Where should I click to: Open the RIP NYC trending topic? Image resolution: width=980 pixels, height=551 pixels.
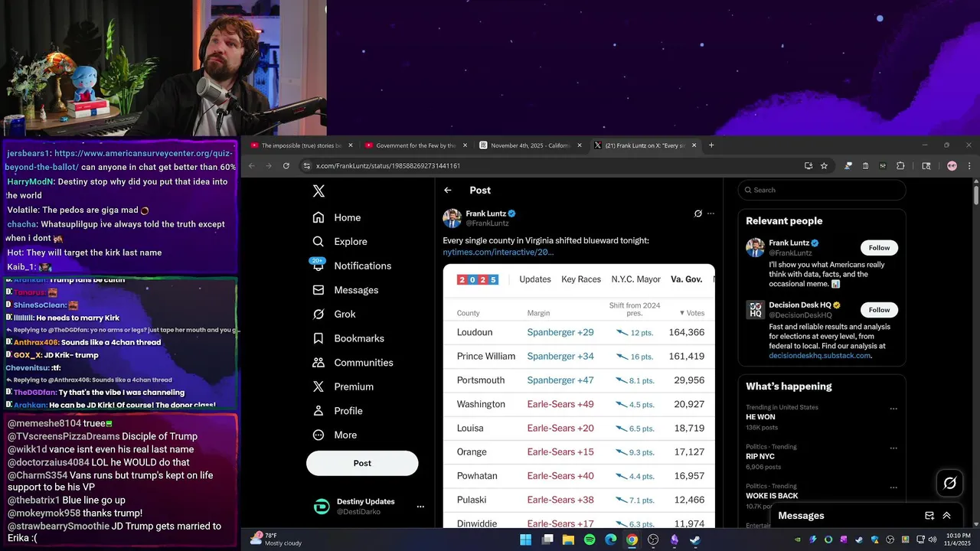(760, 457)
